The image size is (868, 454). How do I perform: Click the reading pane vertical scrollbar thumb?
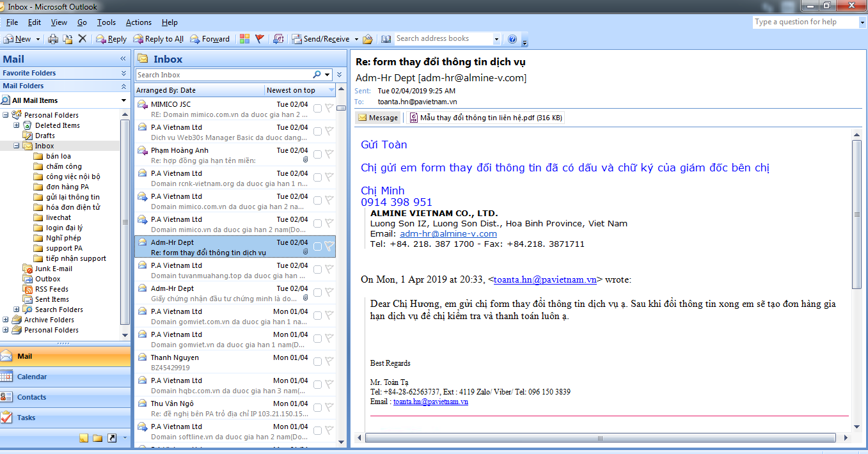pyautogui.click(x=857, y=214)
